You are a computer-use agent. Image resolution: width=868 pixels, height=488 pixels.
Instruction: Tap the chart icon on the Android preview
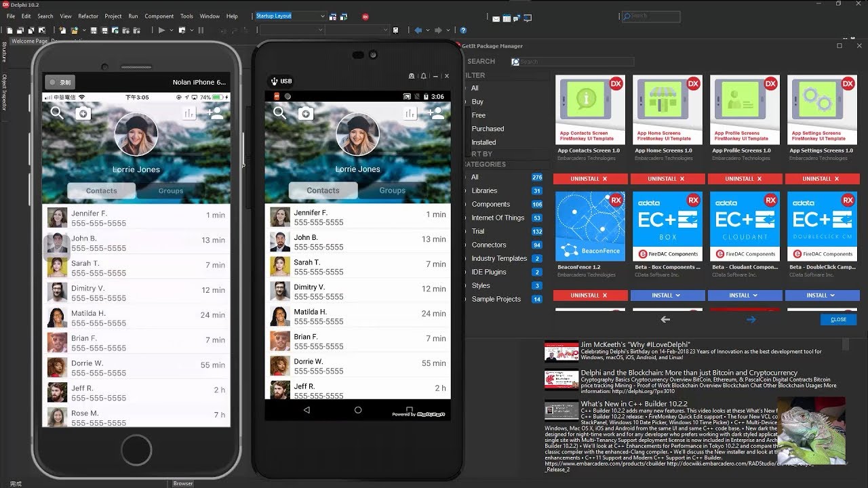(410, 113)
